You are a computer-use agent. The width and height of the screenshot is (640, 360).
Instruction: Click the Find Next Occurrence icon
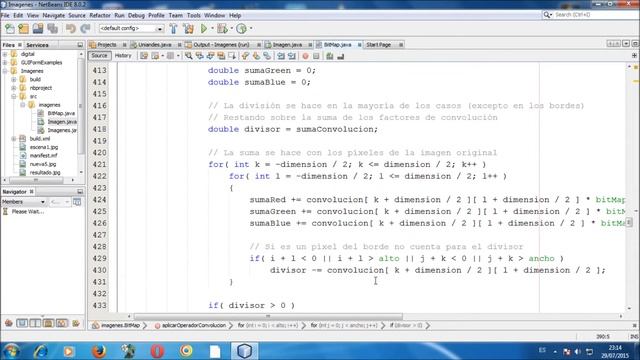point(210,56)
